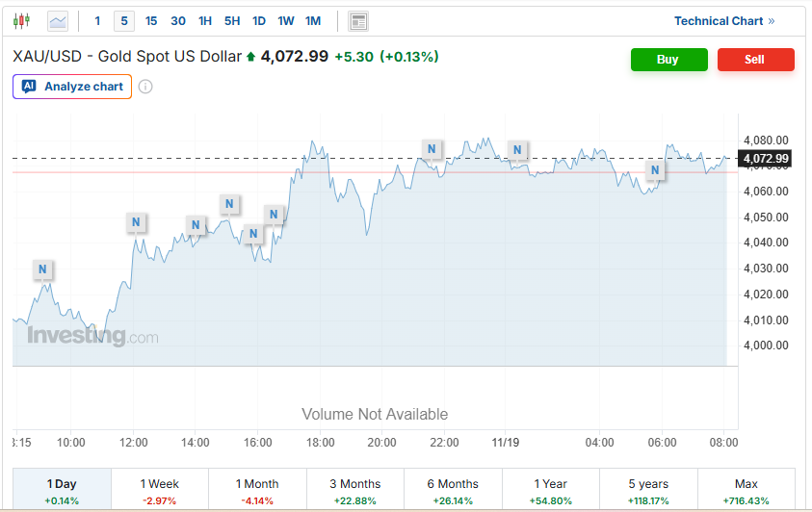The width and height of the screenshot is (812, 512).
Task: Open the news marker near 22:00
Action: [432, 149]
